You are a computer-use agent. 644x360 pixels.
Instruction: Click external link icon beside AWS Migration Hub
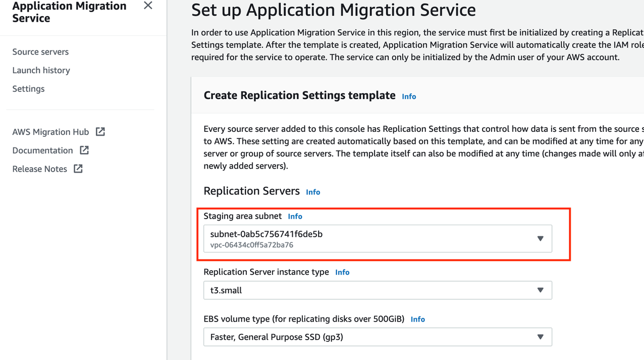(x=100, y=132)
